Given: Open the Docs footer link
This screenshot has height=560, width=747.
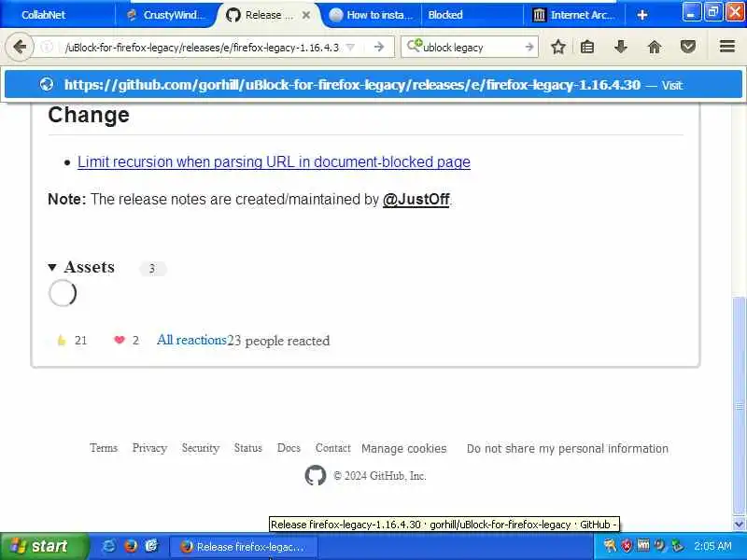Looking at the screenshot, I should [x=289, y=448].
